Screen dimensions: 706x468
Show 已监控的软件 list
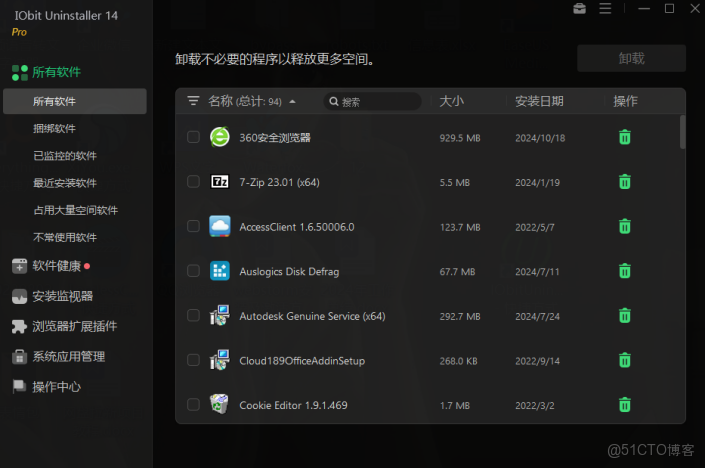coord(65,156)
